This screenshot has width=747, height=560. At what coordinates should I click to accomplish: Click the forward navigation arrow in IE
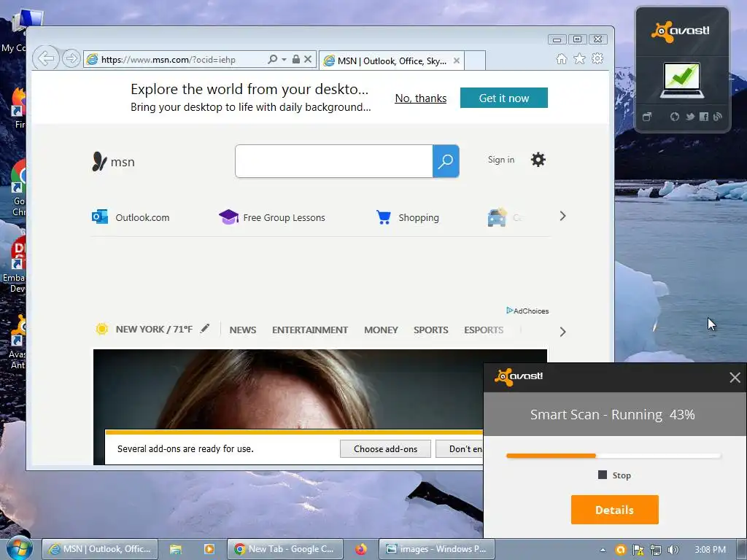click(71, 58)
